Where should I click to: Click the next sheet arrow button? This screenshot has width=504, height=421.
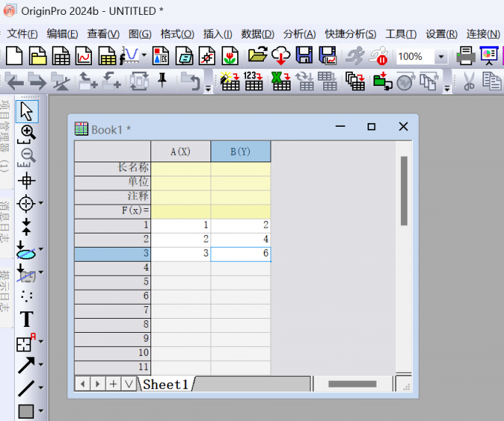98,384
